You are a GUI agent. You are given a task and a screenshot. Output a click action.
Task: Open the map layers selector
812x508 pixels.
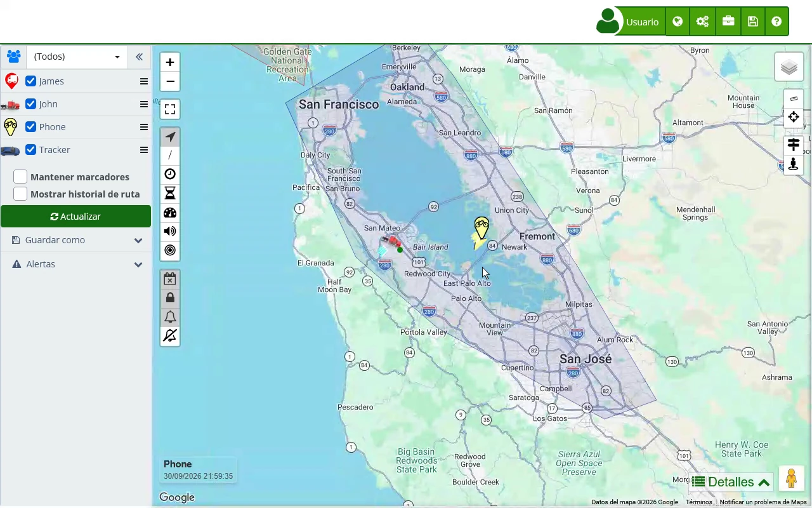tap(789, 67)
